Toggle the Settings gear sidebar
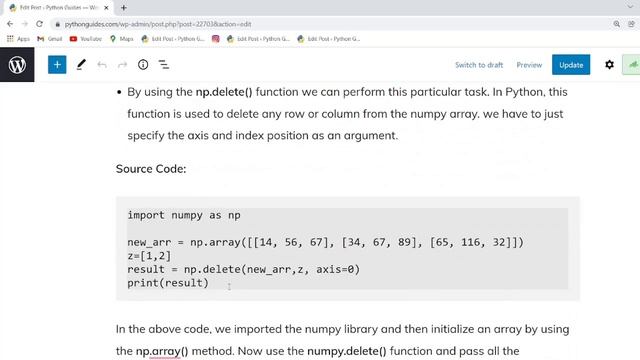The image size is (640, 360). point(609,64)
